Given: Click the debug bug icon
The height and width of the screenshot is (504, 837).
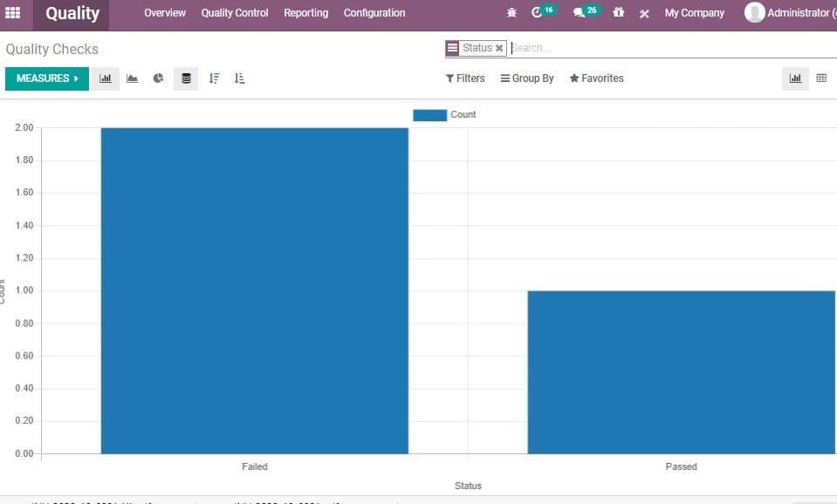Looking at the screenshot, I should coord(511,13).
